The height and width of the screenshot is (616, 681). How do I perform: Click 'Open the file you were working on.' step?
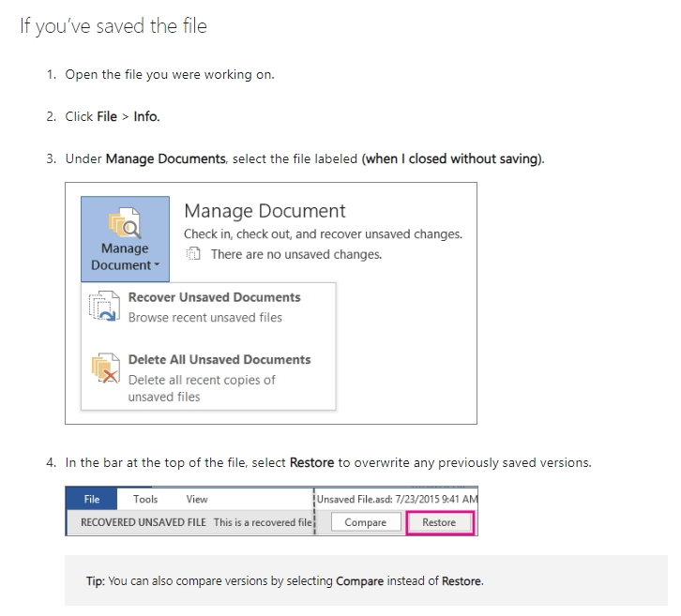click(170, 75)
